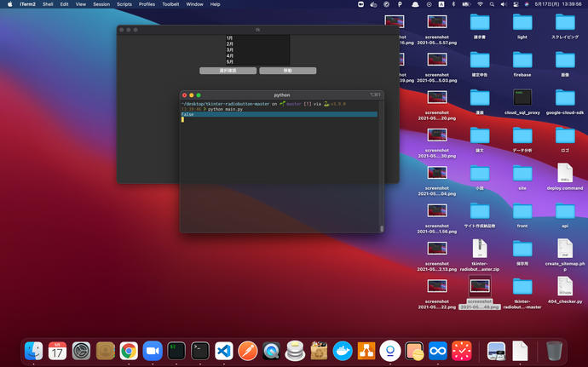The height and width of the screenshot is (367, 588).
Task: Select 5月 in the tk window listbox
Action: point(257,62)
